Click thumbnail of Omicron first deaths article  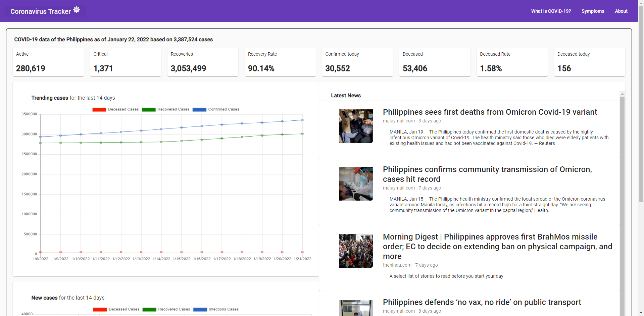pos(356,126)
